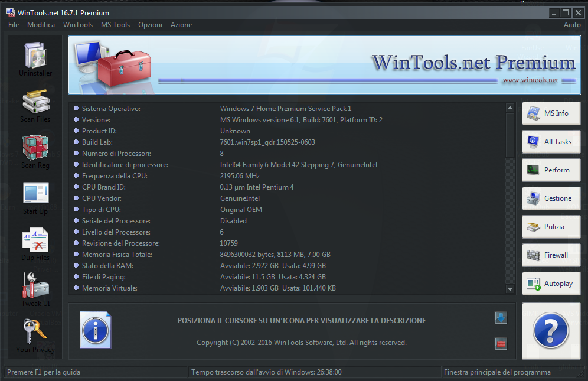This screenshot has height=381, width=588.
Task: Open the Opzioni menu
Action: coord(150,25)
